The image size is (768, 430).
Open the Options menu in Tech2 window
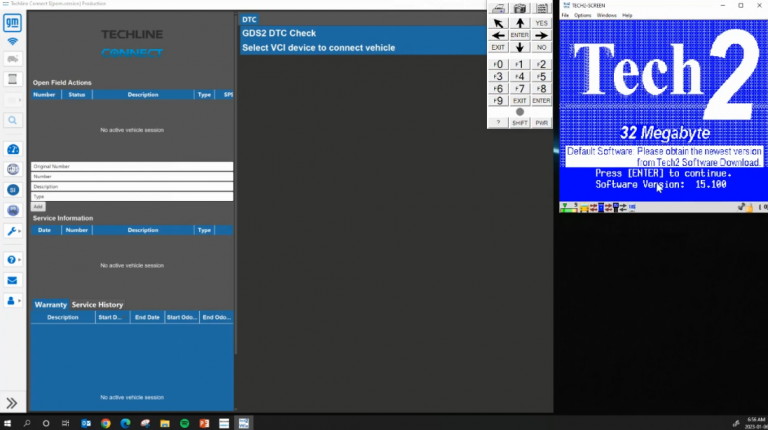point(581,15)
